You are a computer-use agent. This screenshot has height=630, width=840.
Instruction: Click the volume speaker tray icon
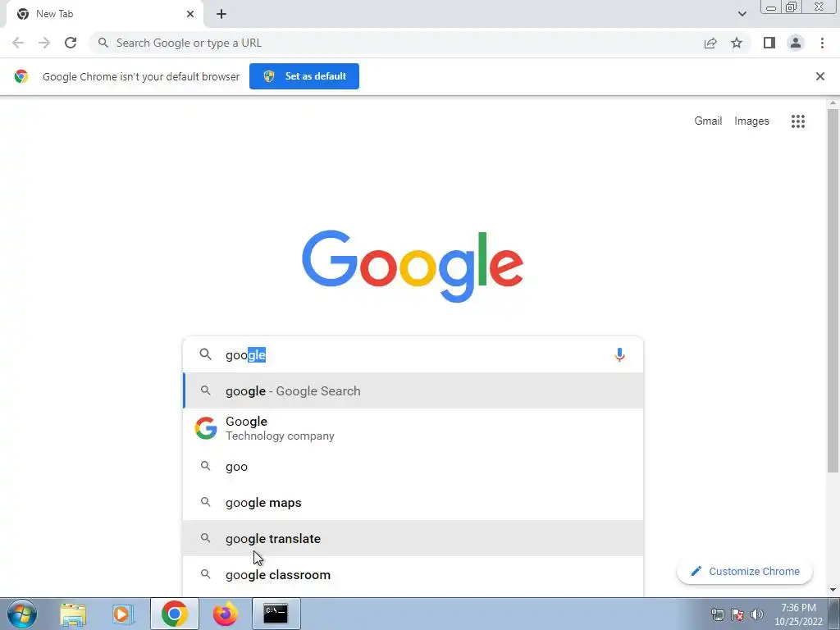point(757,614)
